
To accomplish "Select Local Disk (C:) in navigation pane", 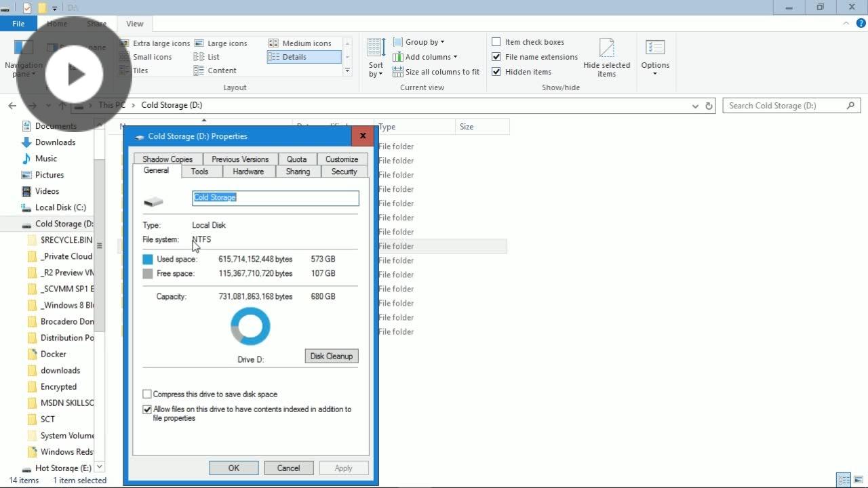I will point(60,207).
